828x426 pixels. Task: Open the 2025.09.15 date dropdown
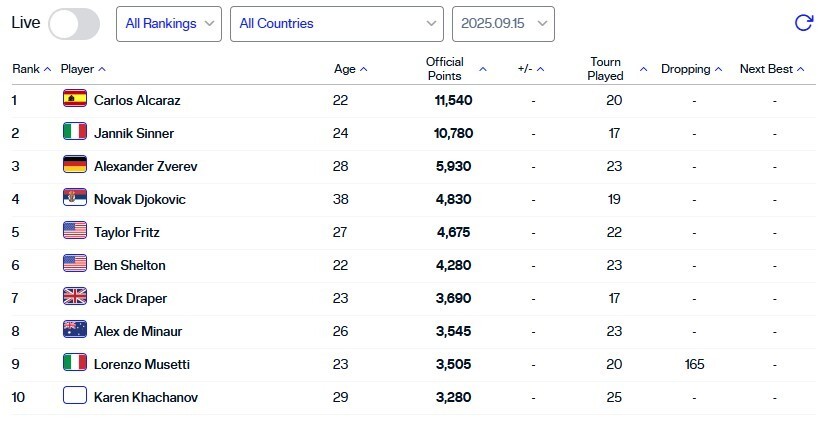pyautogui.click(x=503, y=23)
